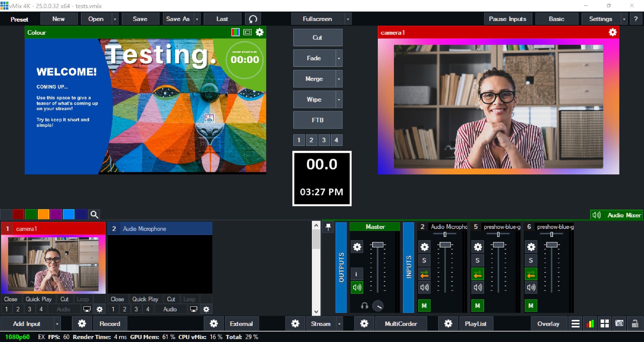Click the FTB button

click(x=318, y=120)
